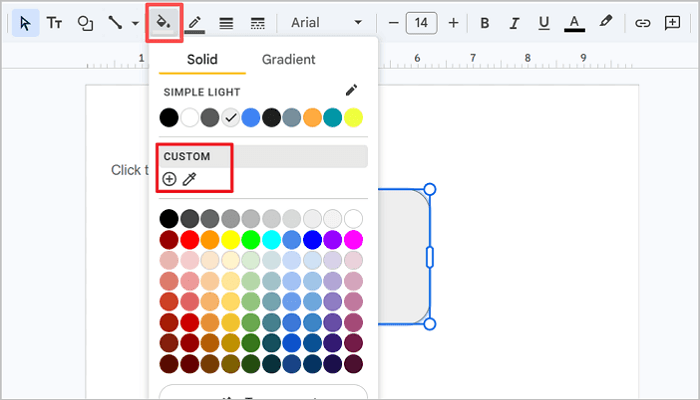Pick bright red in the color grid
The height and width of the screenshot is (400, 700).
pos(190,240)
